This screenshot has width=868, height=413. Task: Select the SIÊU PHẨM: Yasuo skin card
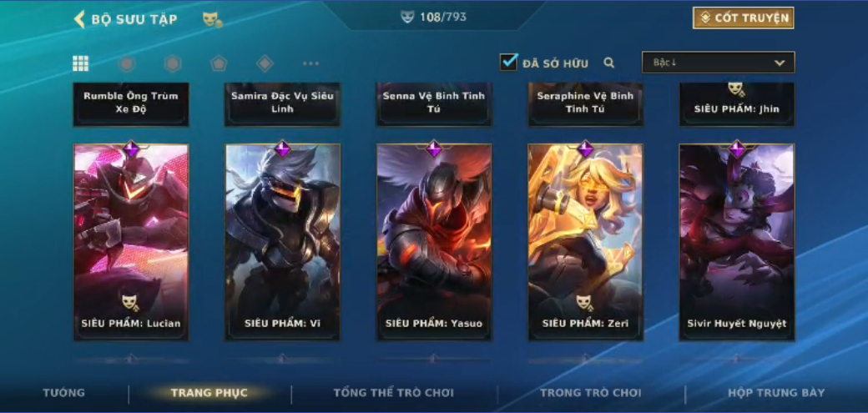(x=434, y=242)
